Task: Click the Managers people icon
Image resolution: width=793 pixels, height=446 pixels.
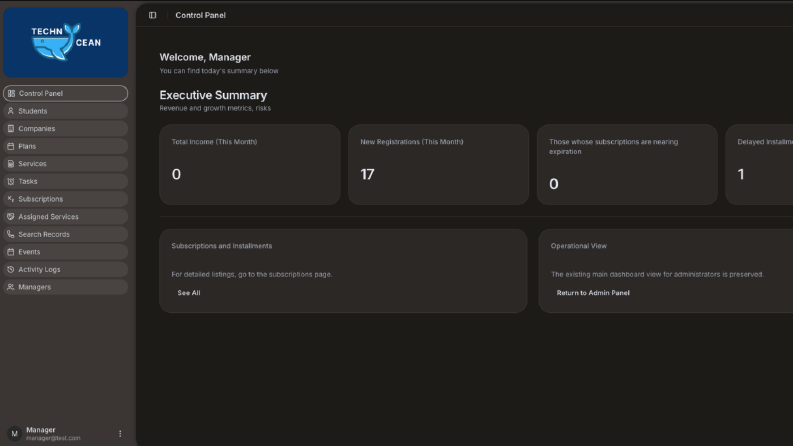Action: 11,287
